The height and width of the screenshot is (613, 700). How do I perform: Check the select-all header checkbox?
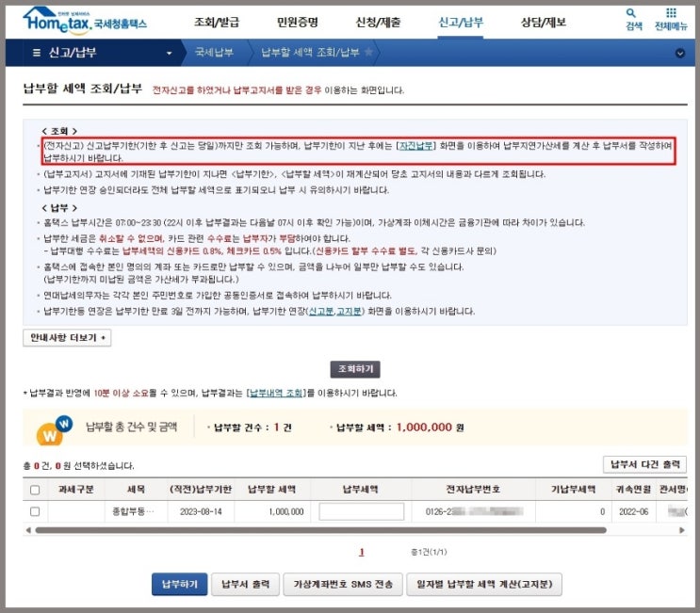[x=35, y=490]
